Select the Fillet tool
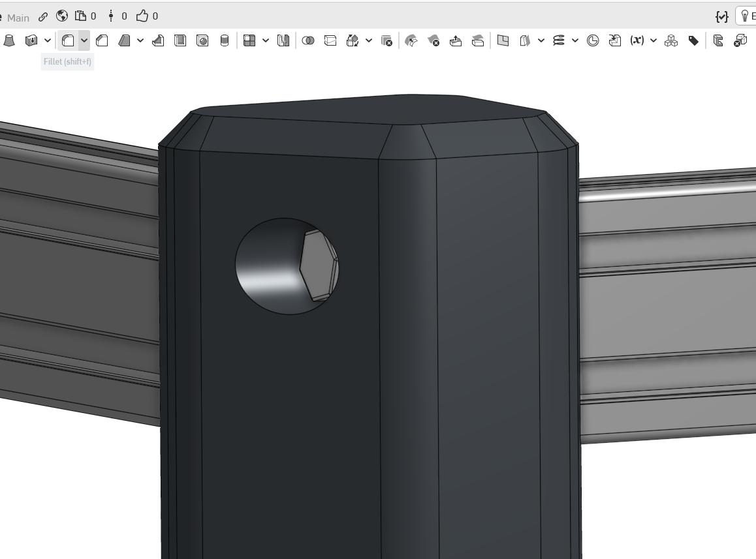The image size is (756, 559). 68,40
